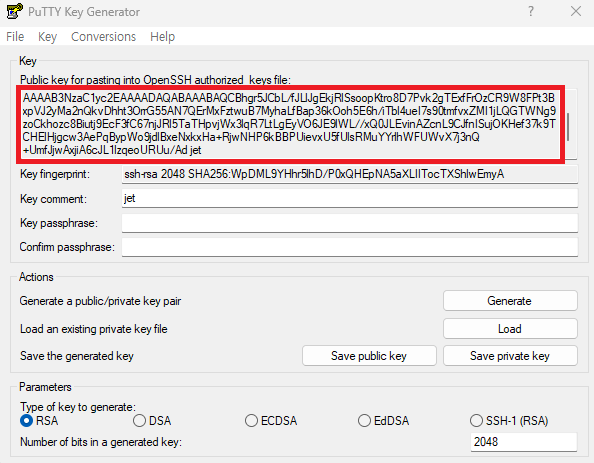Open the Conversions menu

tap(103, 37)
